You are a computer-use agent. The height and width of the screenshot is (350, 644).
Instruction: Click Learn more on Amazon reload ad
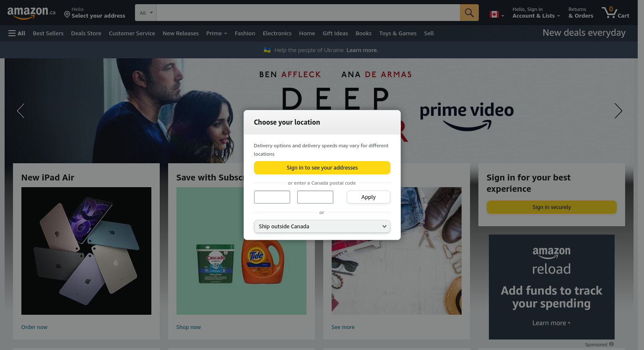click(551, 323)
